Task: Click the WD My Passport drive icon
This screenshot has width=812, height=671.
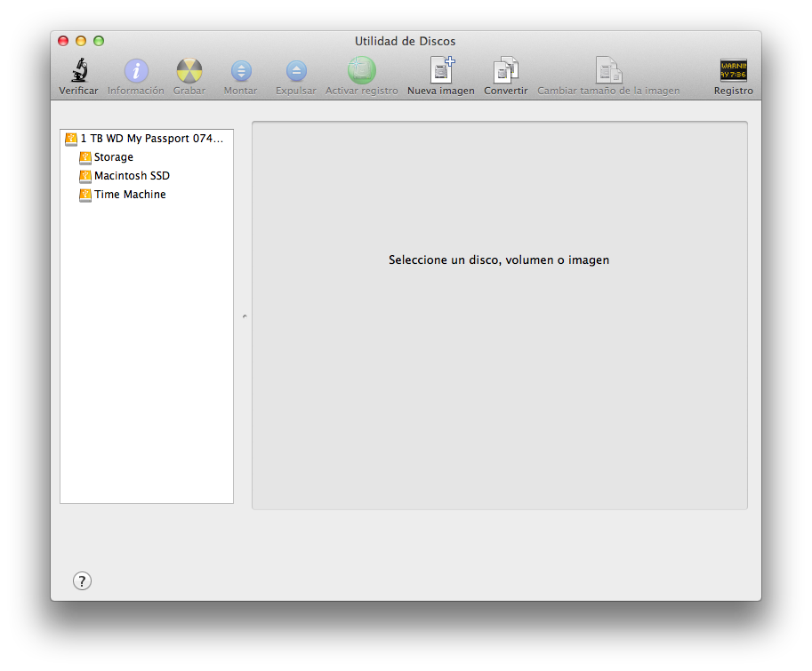Action: pos(71,139)
